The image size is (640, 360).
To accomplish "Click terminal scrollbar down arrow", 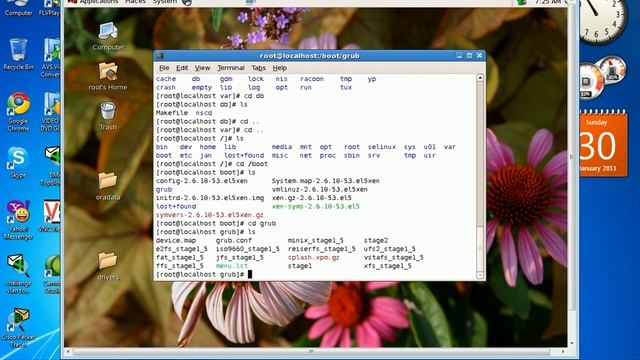I will coord(480,276).
